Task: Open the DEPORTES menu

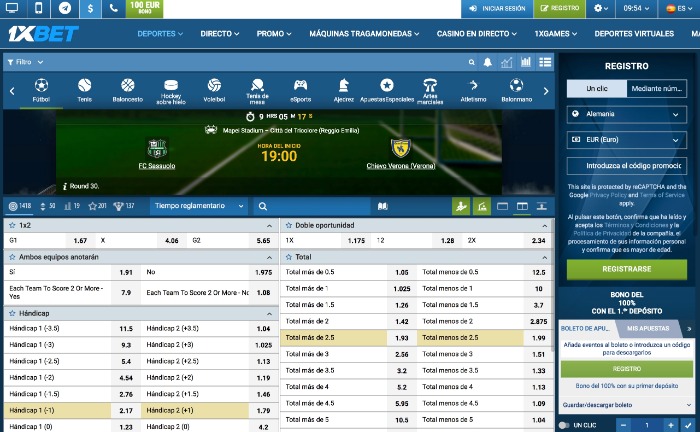Action: point(160,33)
